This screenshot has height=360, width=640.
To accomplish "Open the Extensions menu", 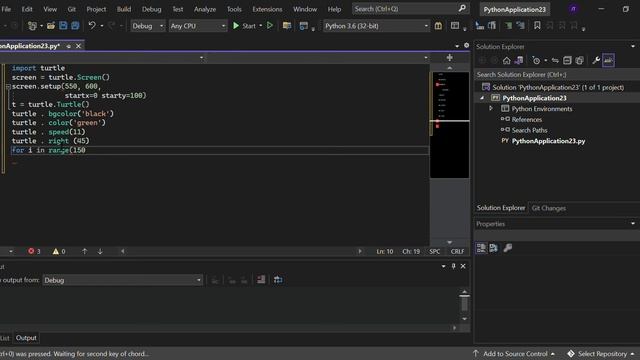I will tap(267, 9).
